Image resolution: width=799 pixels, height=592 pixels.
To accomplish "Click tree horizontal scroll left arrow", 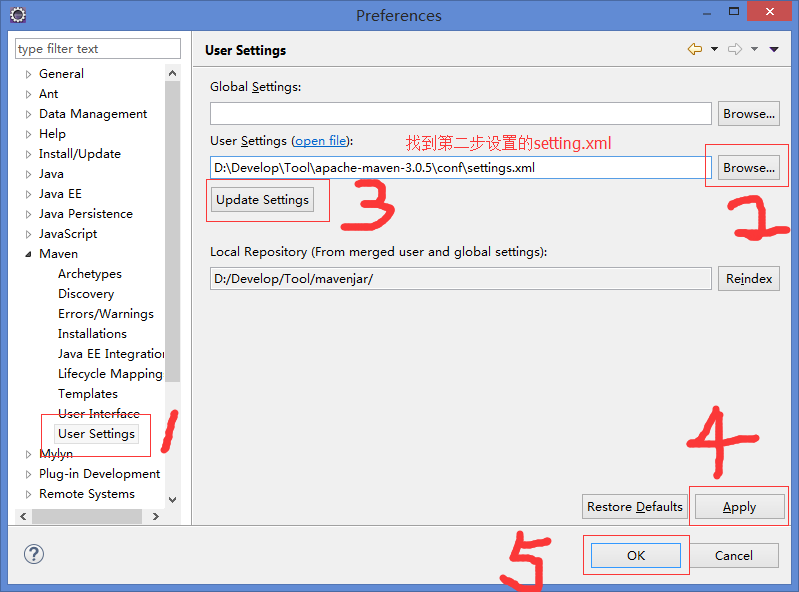I will 23,516.
